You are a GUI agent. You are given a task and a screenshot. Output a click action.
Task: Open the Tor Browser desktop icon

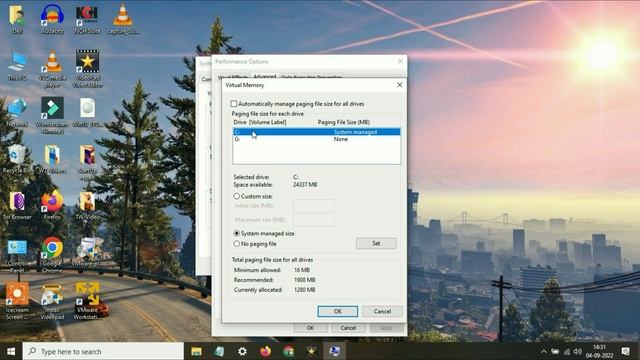click(x=17, y=206)
